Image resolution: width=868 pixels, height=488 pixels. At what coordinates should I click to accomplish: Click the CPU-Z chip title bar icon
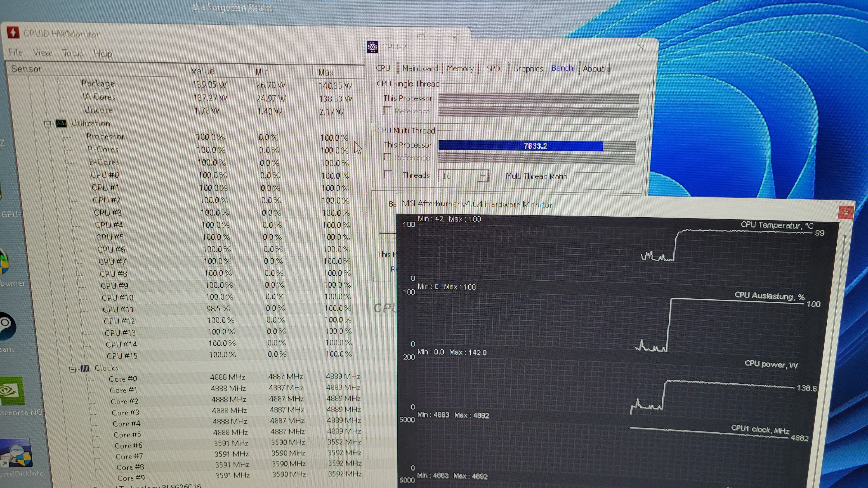[x=372, y=47]
